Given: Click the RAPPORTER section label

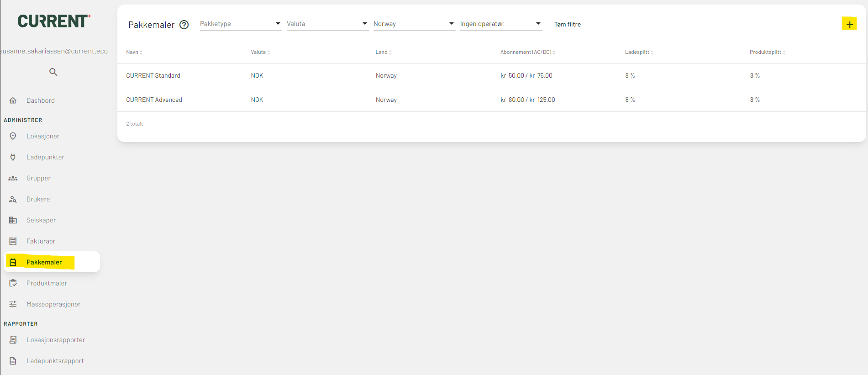Looking at the screenshot, I should pos(21,324).
